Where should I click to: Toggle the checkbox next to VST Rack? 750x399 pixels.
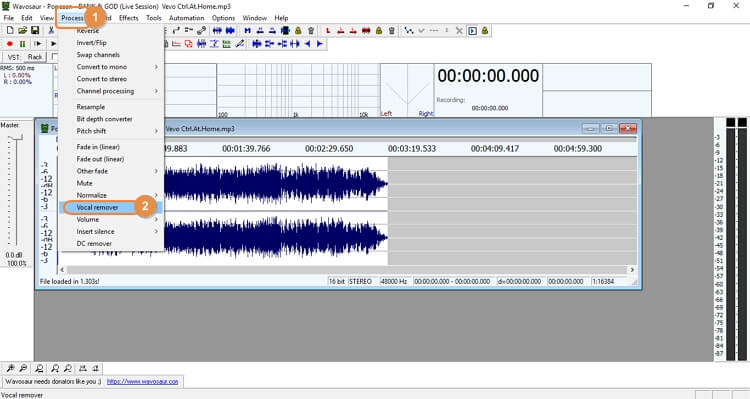55,56
